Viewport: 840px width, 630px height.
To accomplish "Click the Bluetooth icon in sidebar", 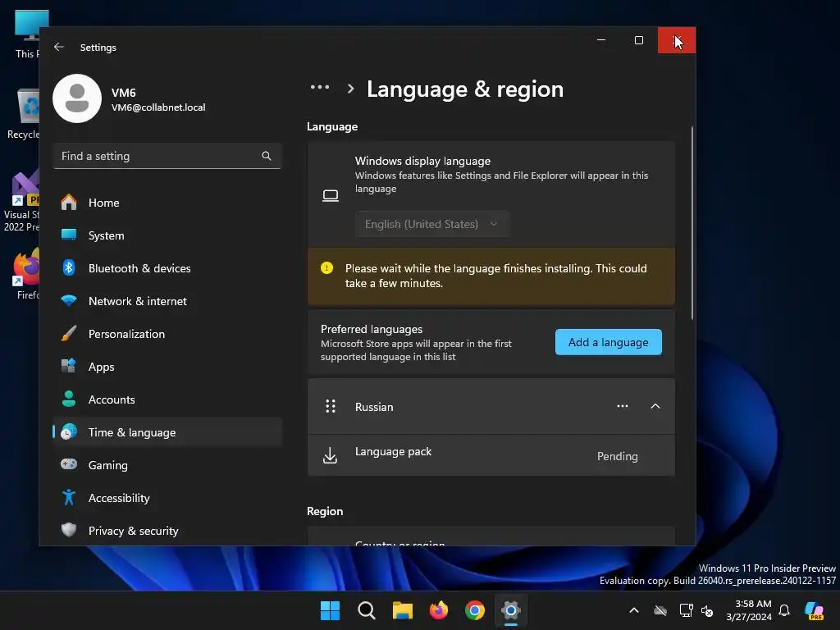I will (x=69, y=267).
